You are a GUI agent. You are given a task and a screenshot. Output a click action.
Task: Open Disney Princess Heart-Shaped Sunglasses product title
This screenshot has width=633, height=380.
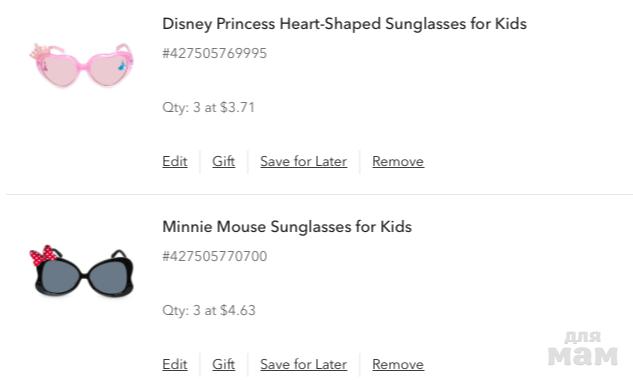tap(344, 24)
